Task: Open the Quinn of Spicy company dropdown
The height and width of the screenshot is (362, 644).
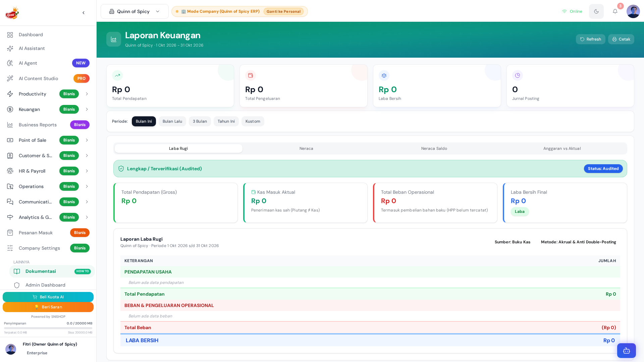Action: [135, 11]
